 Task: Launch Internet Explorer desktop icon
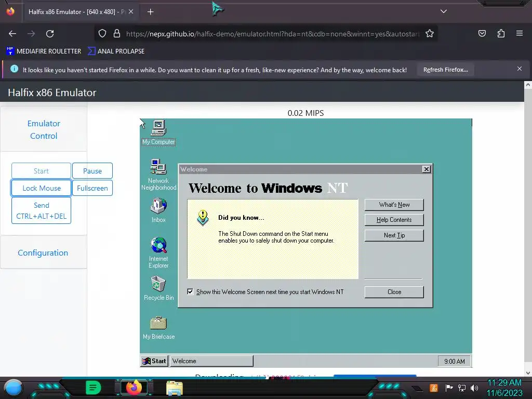[158, 252]
